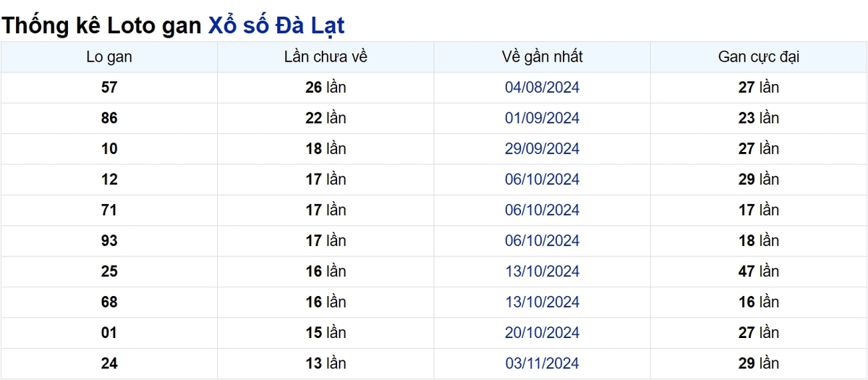This screenshot has width=868, height=380.
Task: Select loto number 86 in Lo gan column
Action: pyautogui.click(x=109, y=118)
